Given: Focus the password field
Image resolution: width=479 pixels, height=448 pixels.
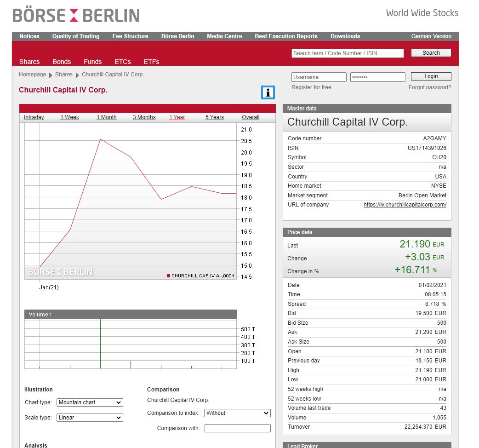Looking at the screenshot, I should 378,77.
